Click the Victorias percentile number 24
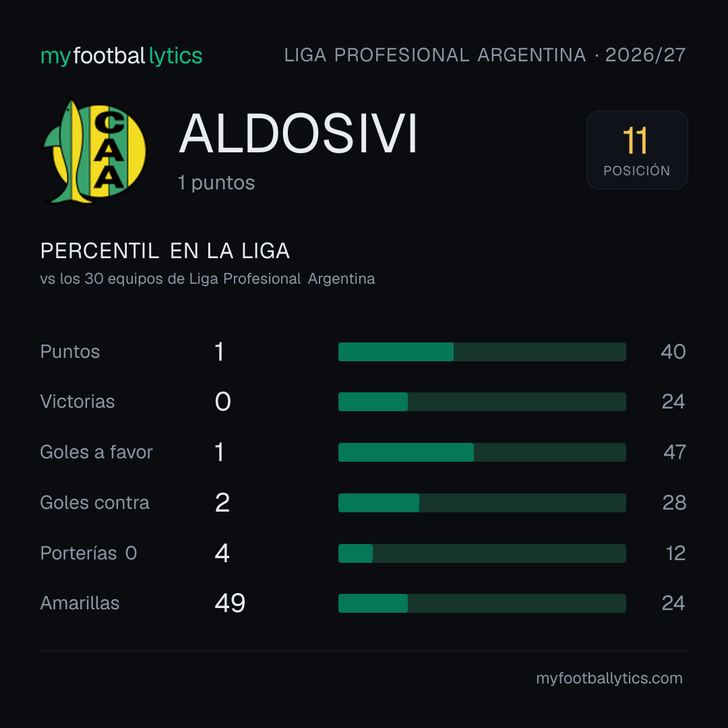This screenshot has height=728, width=728. (673, 402)
